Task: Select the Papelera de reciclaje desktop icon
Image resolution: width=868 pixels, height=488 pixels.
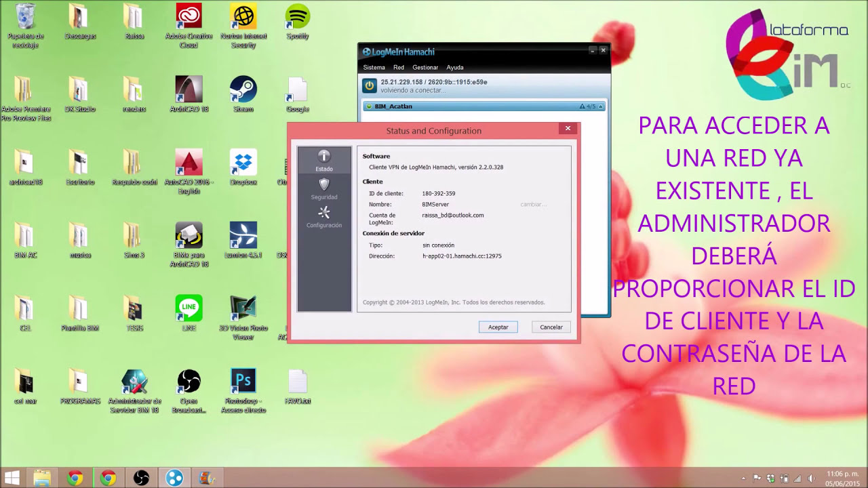Action: (x=25, y=27)
